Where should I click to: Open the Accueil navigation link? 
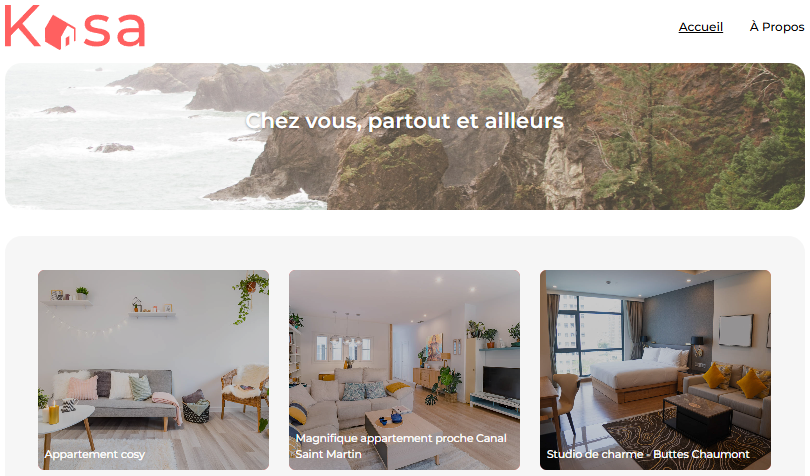[700, 27]
